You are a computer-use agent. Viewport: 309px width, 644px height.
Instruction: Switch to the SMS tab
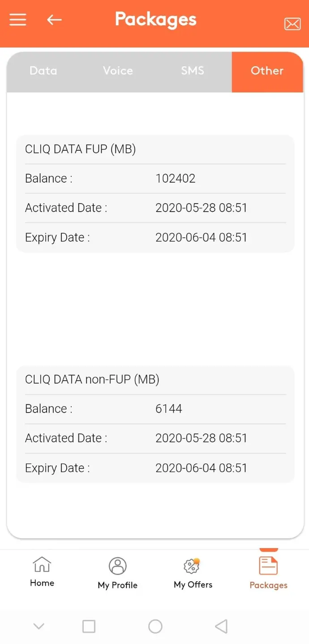point(193,71)
